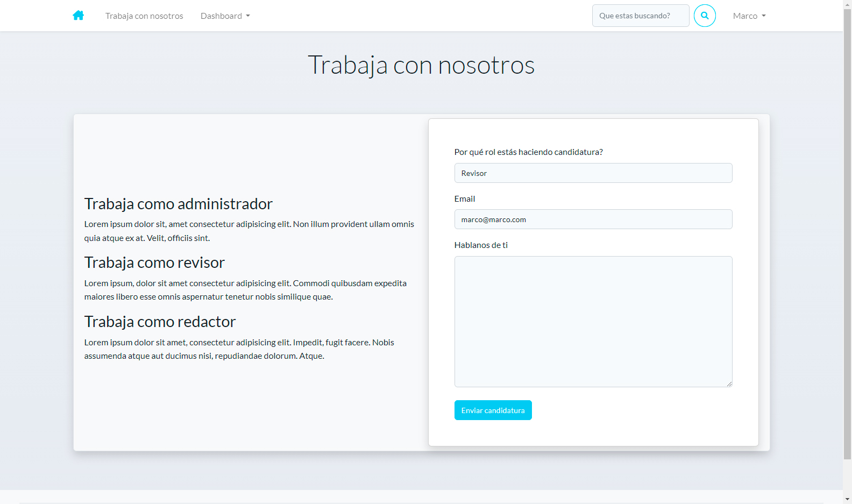Select the 'Trabaja como redactor' heading
Image resolution: width=852 pixels, height=504 pixels.
pos(160,322)
